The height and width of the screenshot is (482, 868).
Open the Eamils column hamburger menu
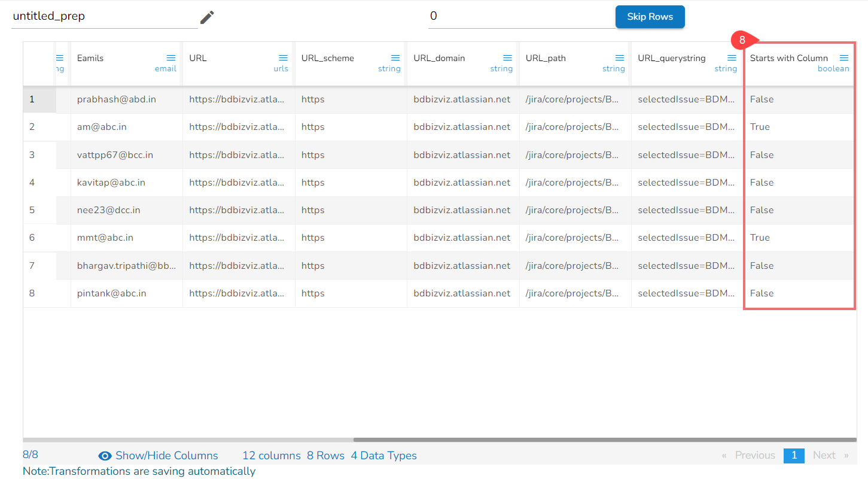click(x=171, y=57)
